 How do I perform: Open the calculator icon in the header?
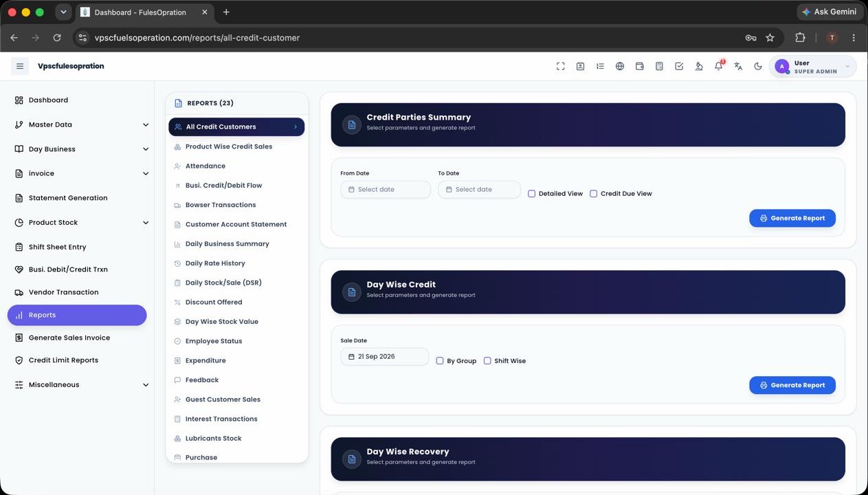point(659,66)
